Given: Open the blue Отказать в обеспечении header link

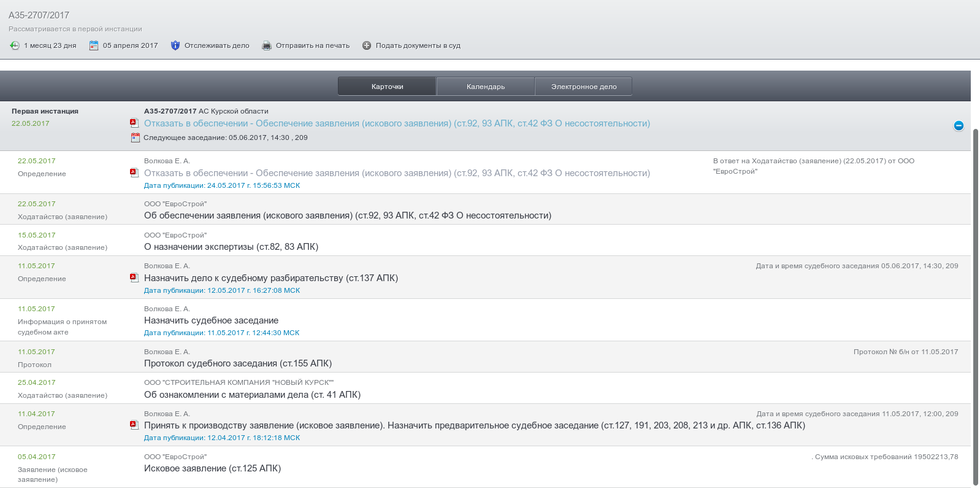Looking at the screenshot, I should click(397, 123).
